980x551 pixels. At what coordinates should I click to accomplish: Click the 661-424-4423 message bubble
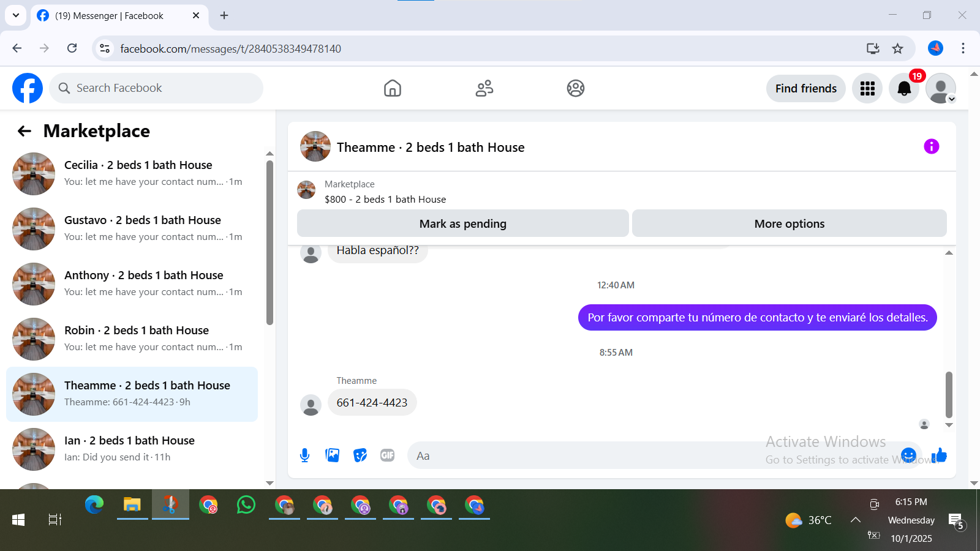[372, 403]
